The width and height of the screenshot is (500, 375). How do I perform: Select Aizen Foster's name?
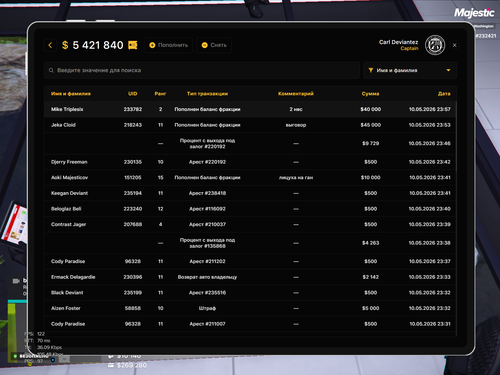tap(66, 308)
